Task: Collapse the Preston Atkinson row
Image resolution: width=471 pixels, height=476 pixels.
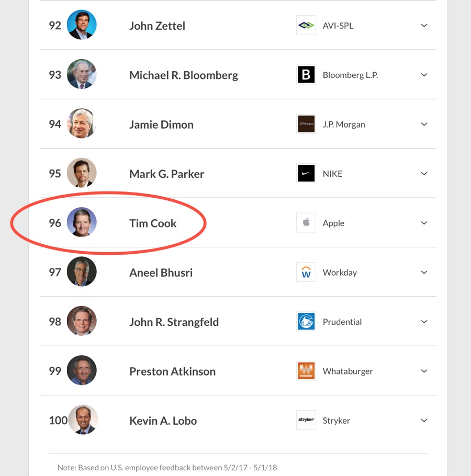Action: point(424,371)
